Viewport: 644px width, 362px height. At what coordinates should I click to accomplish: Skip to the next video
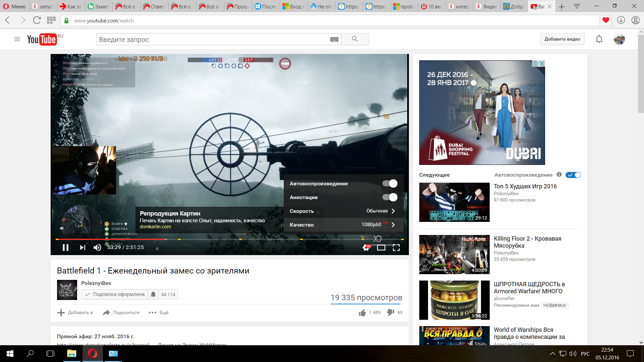pyautogui.click(x=83, y=248)
